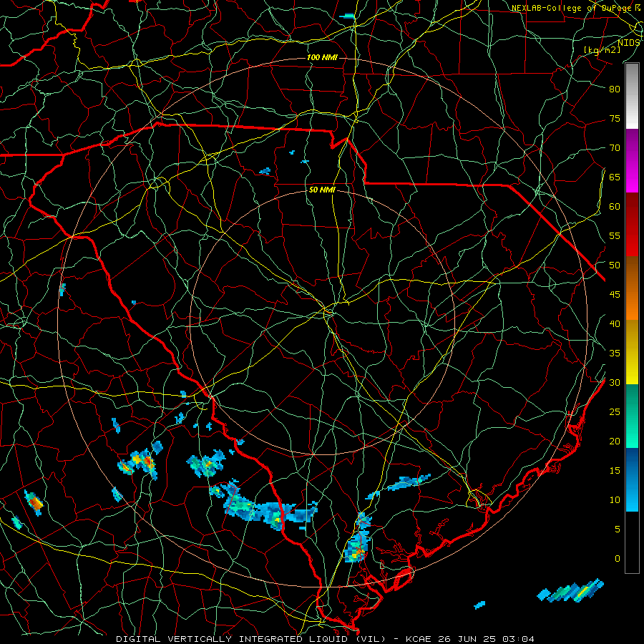Click the 03:04 timestamp

click(x=519, y=639)
